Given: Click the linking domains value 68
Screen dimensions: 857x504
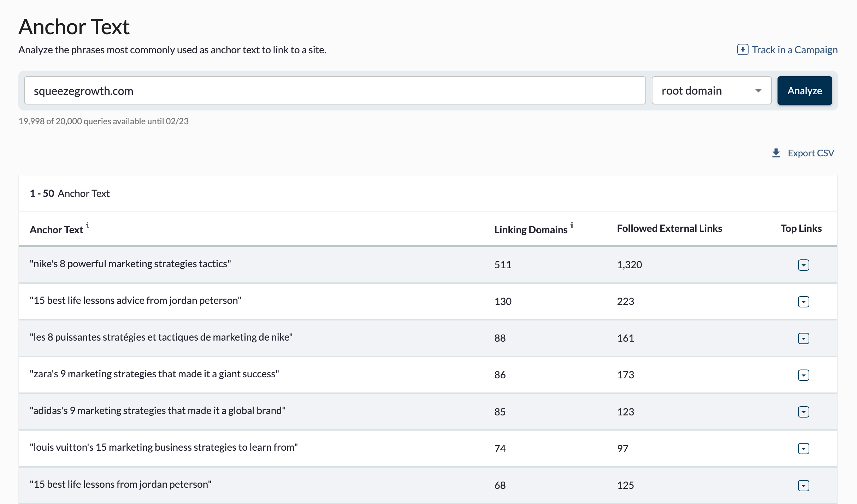Looking at the screenshot, I should pyautogui.click(x=500, y=485).
